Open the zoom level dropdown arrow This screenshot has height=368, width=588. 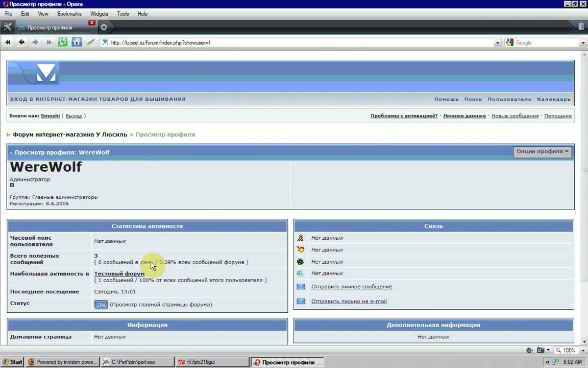coord(583,350)
